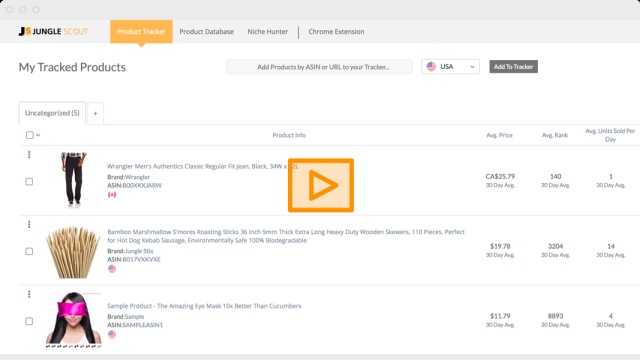
Task: Open the bulk-select dropdown arrow beside header checkbox
Action: (38, 135)
